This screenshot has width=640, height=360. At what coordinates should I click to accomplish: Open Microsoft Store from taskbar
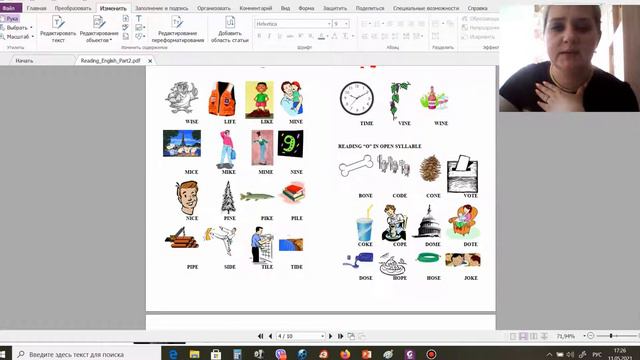pos(216,354)
